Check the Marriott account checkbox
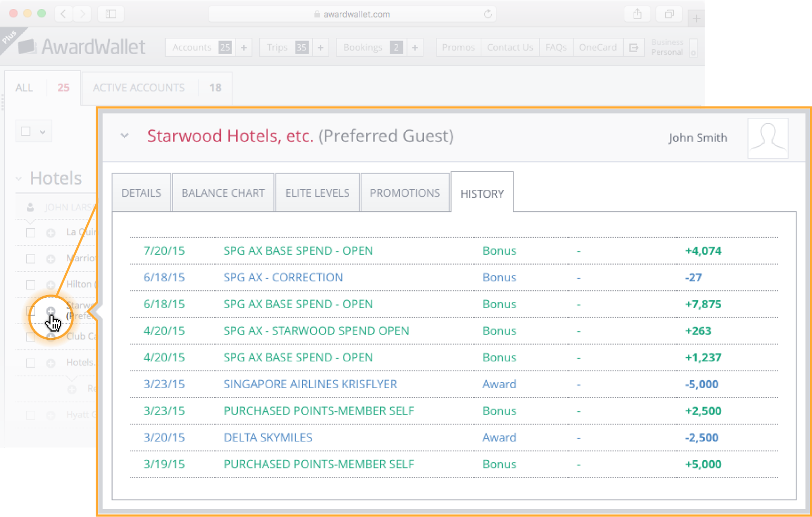Screen dimensions: 812x517 coord(31,259)
